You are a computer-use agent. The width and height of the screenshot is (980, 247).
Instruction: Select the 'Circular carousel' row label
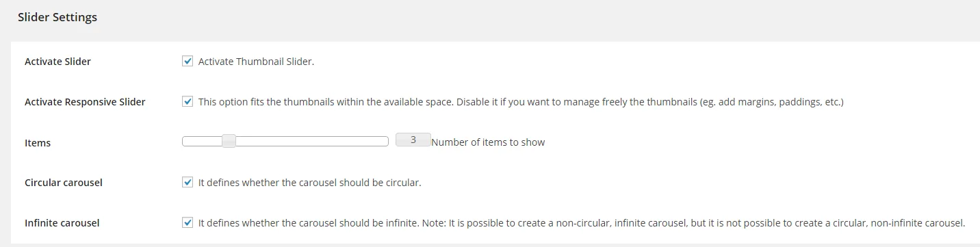coord(64,183)
